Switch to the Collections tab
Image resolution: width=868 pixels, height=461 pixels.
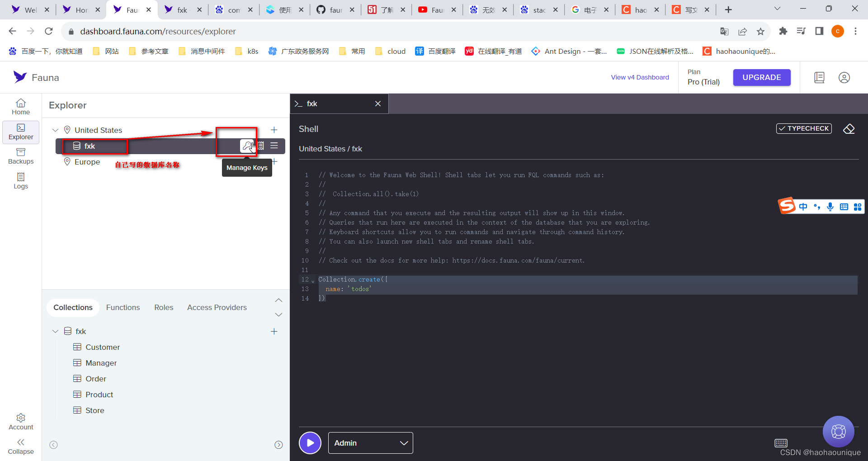(73, 307)
